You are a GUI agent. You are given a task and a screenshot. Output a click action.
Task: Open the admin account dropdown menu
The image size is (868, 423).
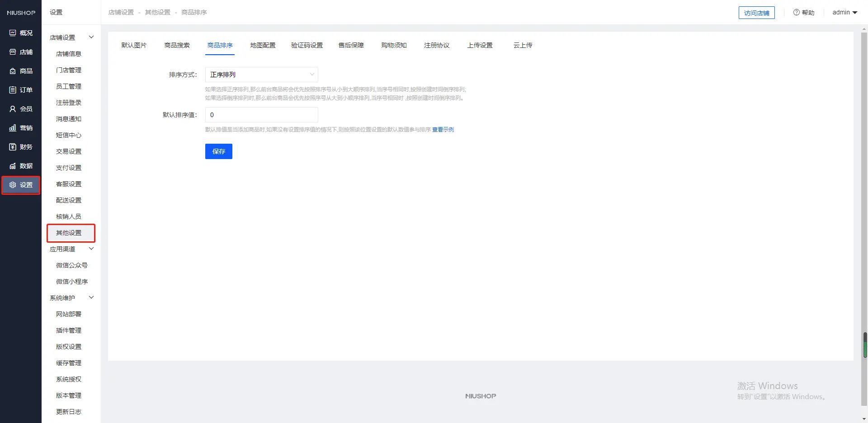(x=844, y=12)
